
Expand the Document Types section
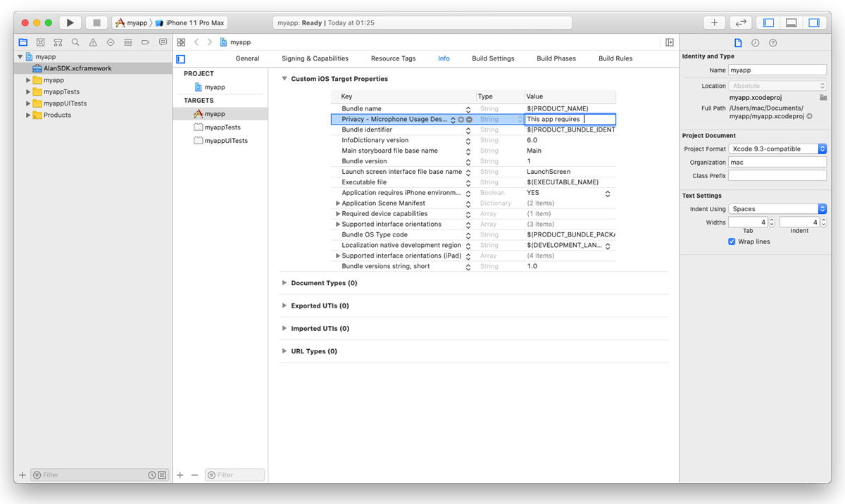point(284,283)
